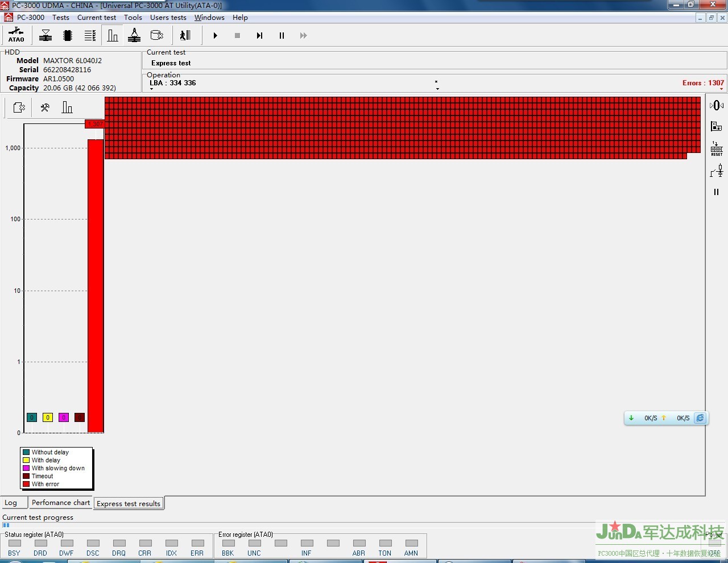Click the green download arrow in speed widget
Screen dimensions: 728x563
[631, 418]
